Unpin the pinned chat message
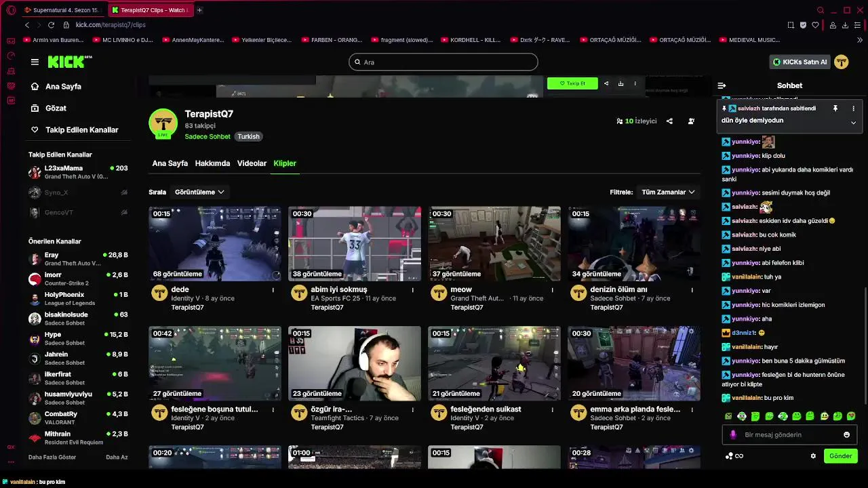The image size is (868, 488). pyautogui.click(x=835, y=108)
